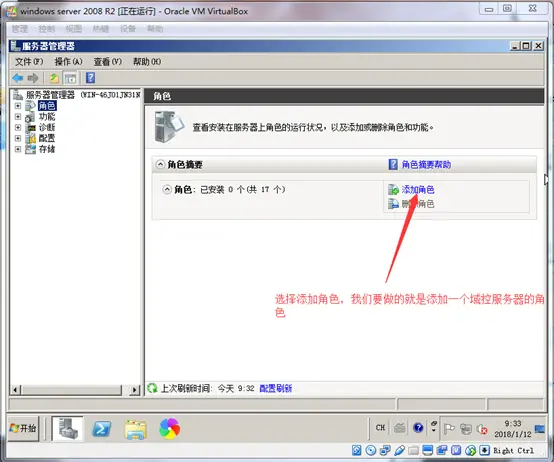This screenshot has width=554, height=462.
Task: Click the 添加角色 link
Action: tap(418, 190)
